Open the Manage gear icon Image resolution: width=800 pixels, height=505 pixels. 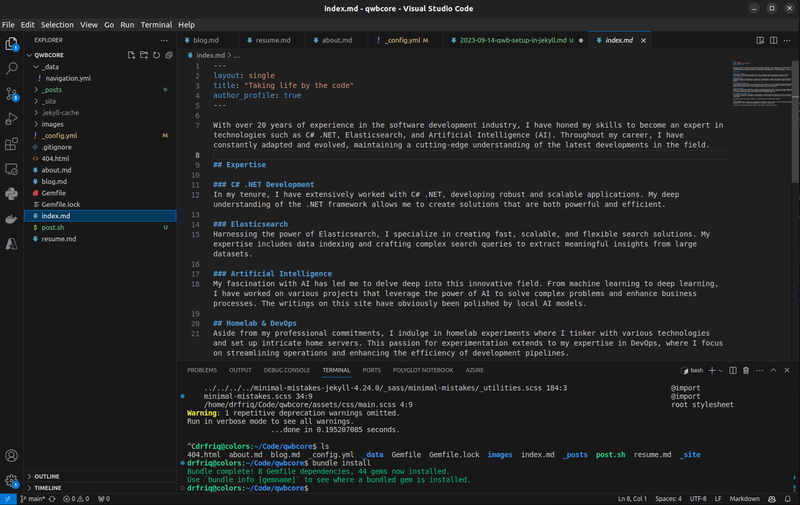point(11,481)
